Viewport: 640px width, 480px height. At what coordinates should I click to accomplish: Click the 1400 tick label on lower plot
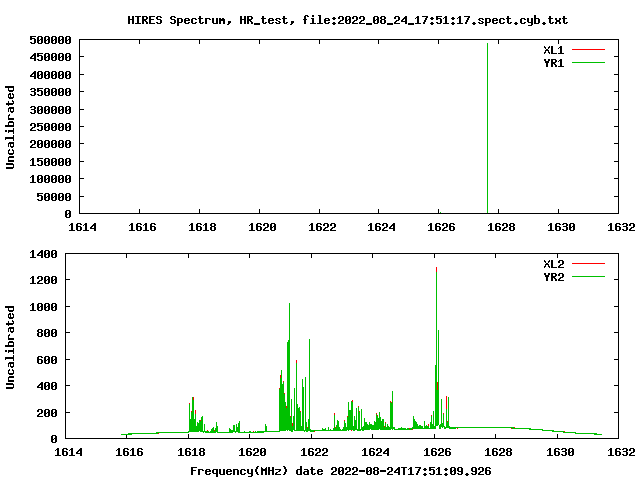tap(43, 254)
